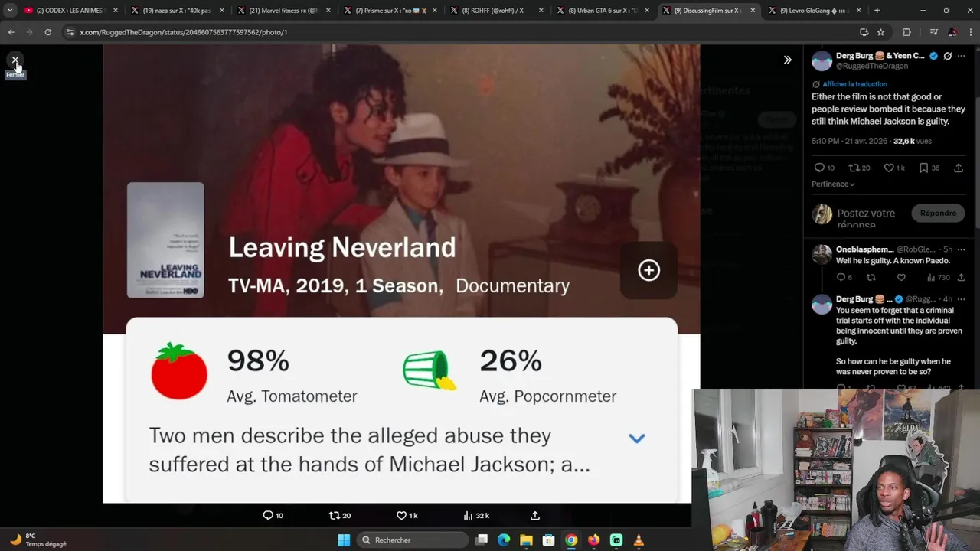Screen dimensions: 980x551
Task: Switch to naza sur X browser tab
Action: (x=176, y=11)
